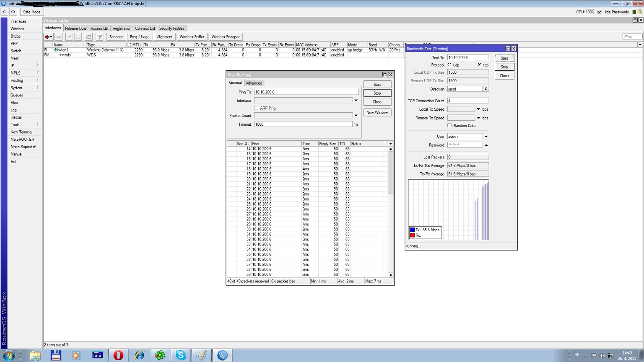Maximize the Ping window
The image size is (644, 362).
384,75
